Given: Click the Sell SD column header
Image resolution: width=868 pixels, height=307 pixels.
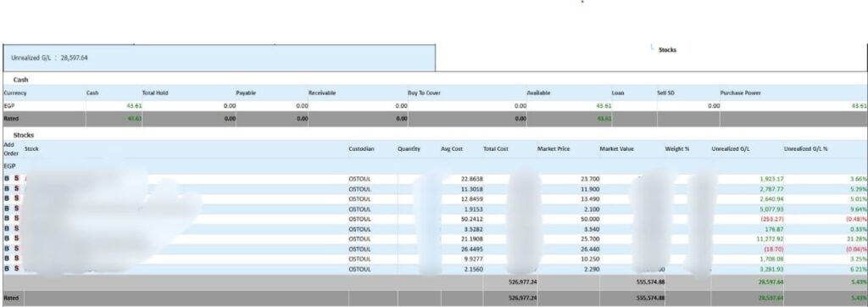Looking at the screenshot, I should click(x=665, y=92).
